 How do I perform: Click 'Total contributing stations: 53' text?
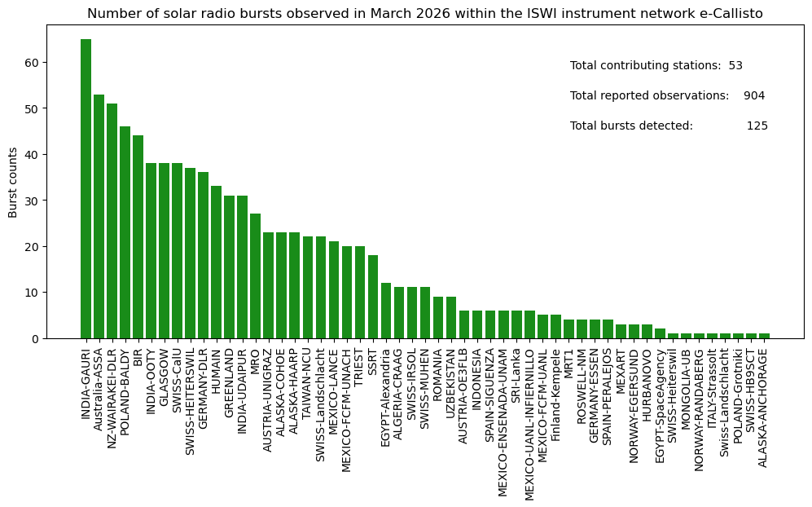[656, 65]
